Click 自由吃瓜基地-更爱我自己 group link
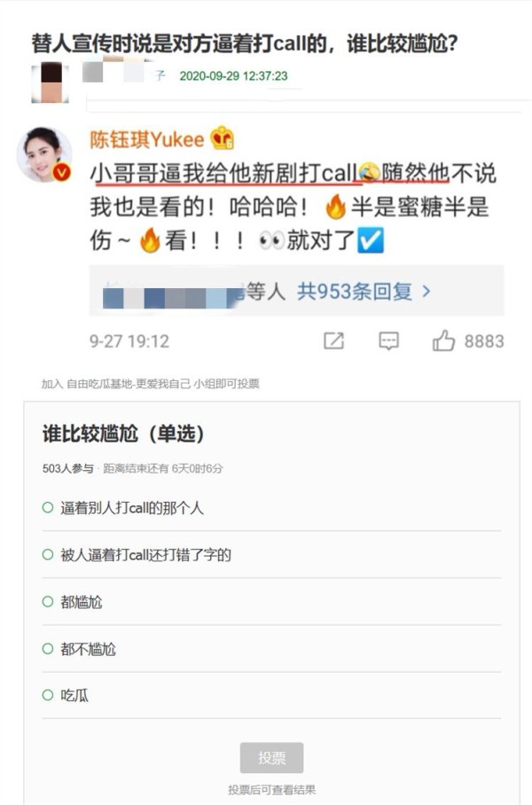The width and height of the screenshot is (532, 805). [129, 384]
